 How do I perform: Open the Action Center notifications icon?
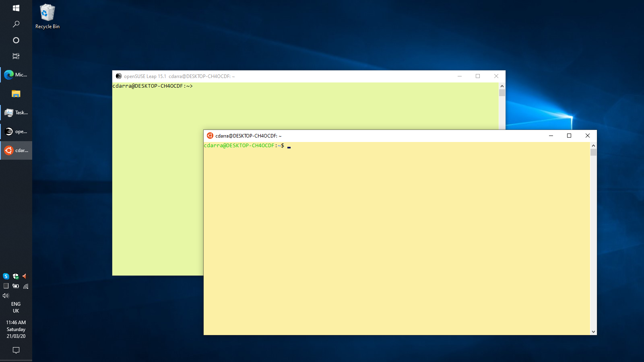coord(16,350)
